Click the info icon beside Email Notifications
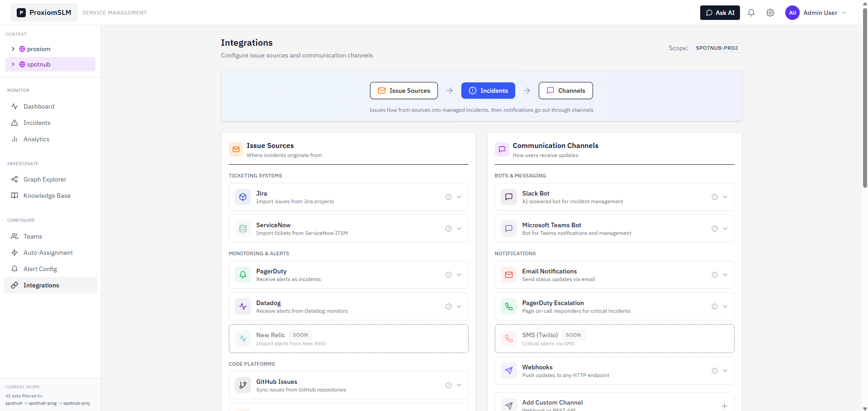 click(x=714, y=275)
